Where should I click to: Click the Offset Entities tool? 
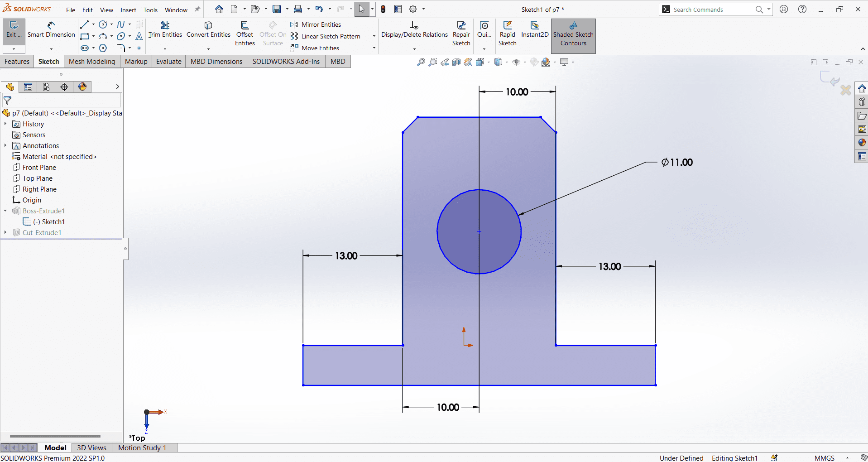(245, 34)
